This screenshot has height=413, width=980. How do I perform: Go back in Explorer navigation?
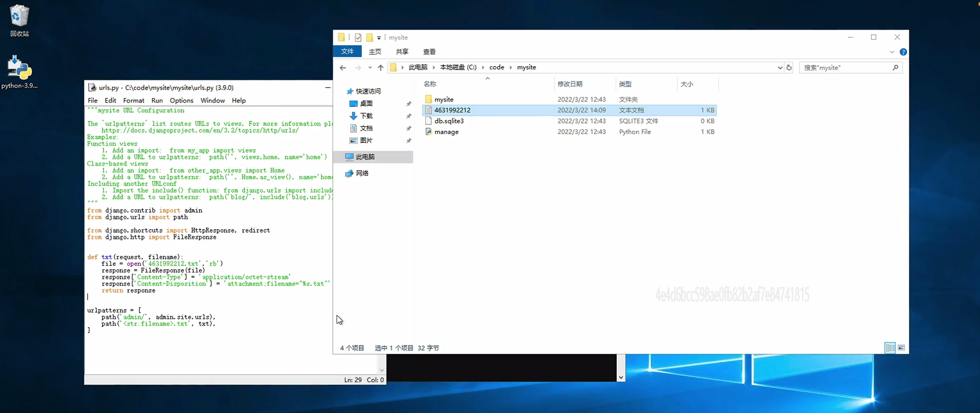click(343, 68)
